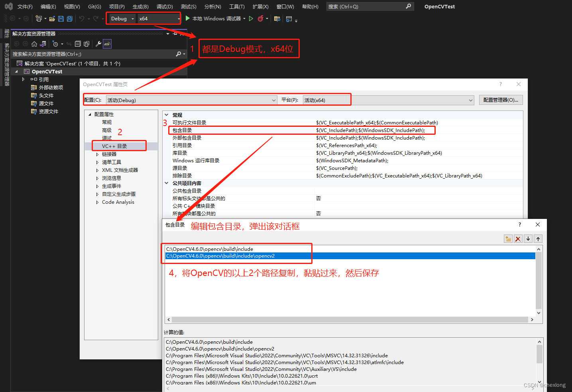
Task: Click the new line folder icon in 包含目录 dialog
Action: (x=508, y=239)
